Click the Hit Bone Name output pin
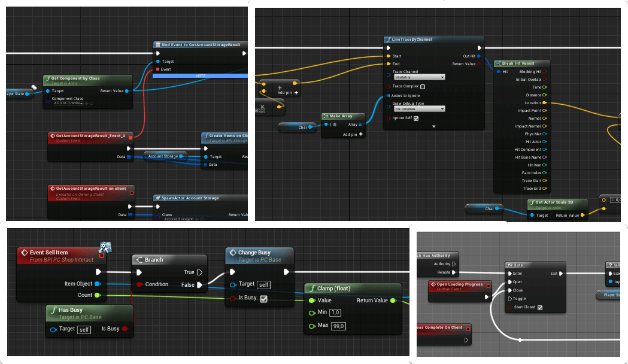The height and width of the screenshot is (364, 628). [x=544, y=157]
